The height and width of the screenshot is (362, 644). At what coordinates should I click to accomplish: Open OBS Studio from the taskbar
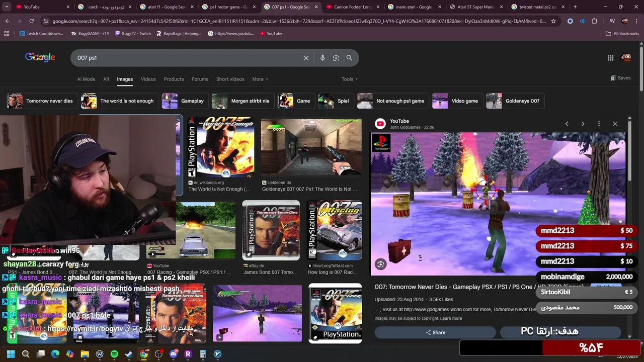coord(158,354)
